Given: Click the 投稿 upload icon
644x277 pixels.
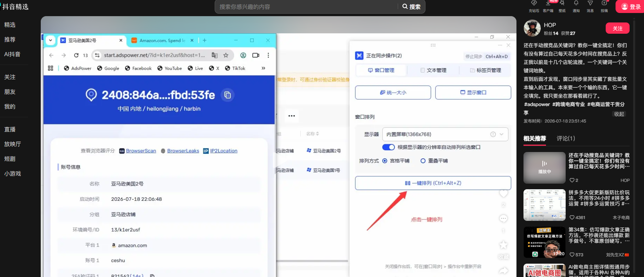Looking at the screenshot, I should 604,3.
